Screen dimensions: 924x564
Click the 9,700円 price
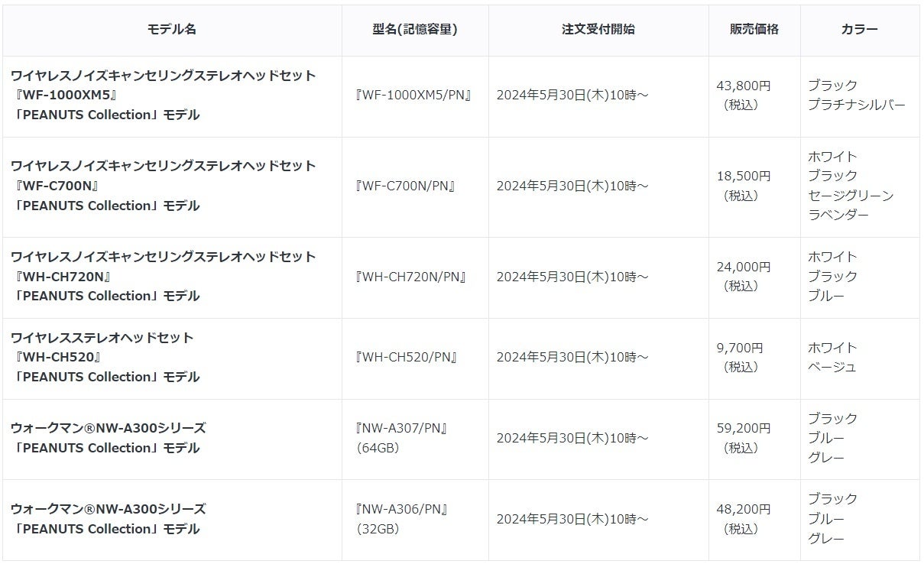point(740,348)
